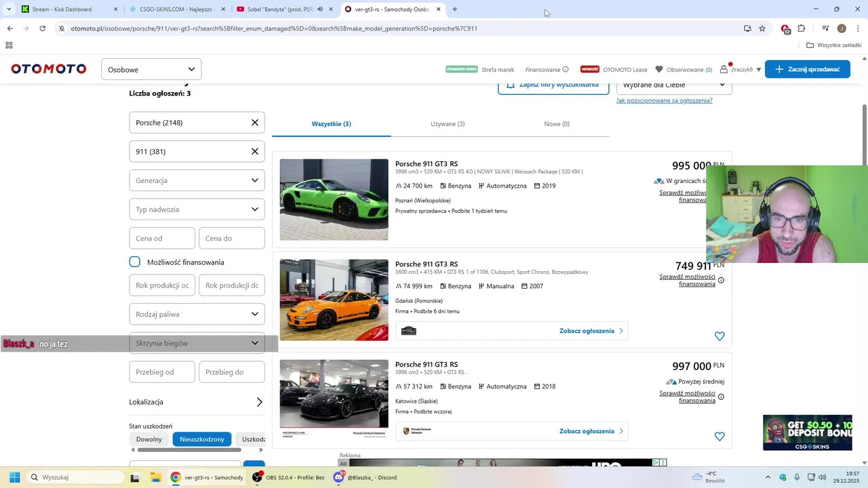Open Jak pozycjonowane są ogłoszenia link
This screenshot has height=488, width=868.
click(x=665, y=100)
